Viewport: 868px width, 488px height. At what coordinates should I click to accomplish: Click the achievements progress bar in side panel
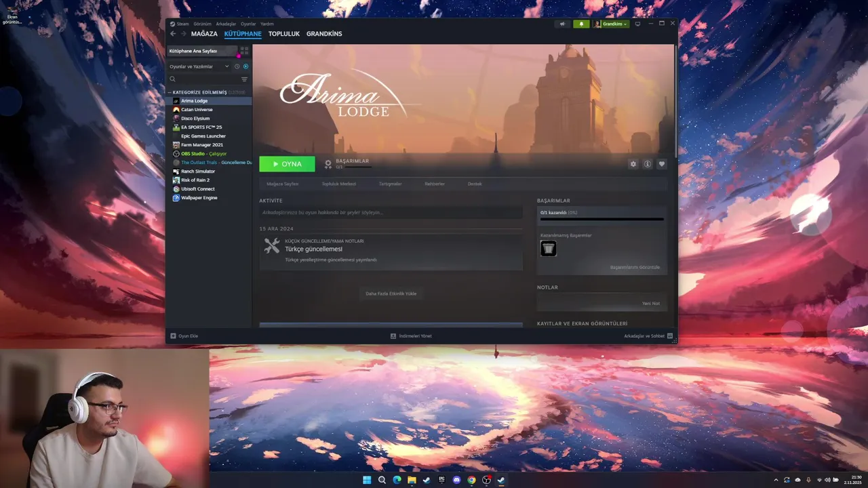(x=601, y=220)
